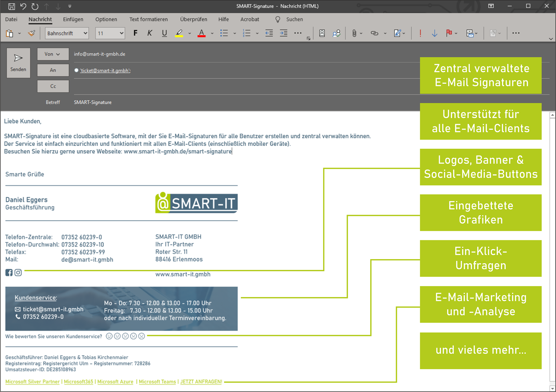Viewport: 556px width, 392px height.
Task: Open the highlight color dropdown arrow
Action: 190,34
